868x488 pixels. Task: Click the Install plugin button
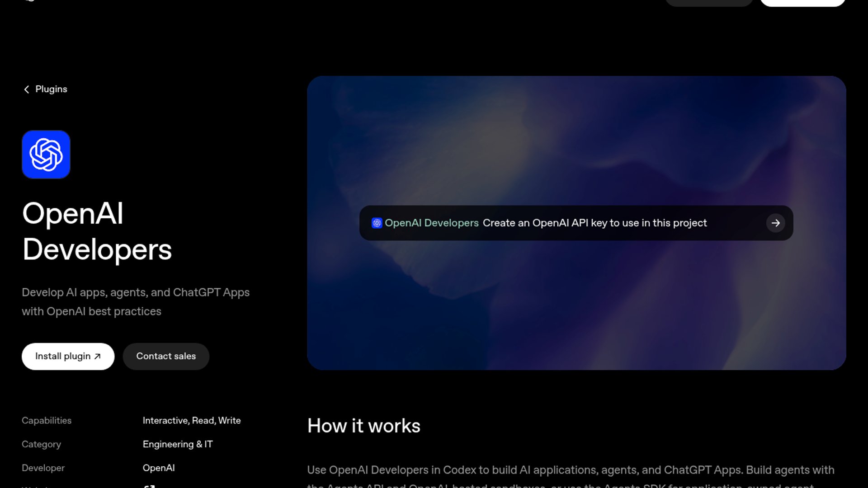tap(68, 357)
